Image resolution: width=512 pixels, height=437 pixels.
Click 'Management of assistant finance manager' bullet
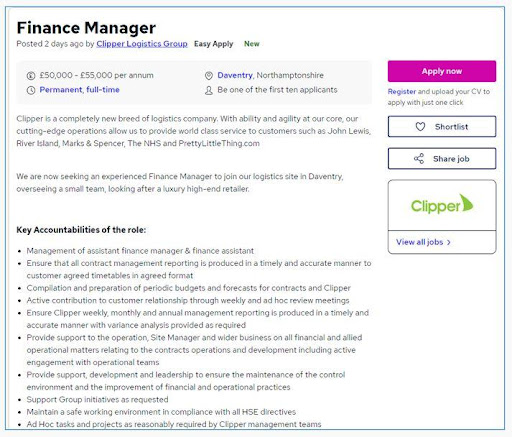140,251
